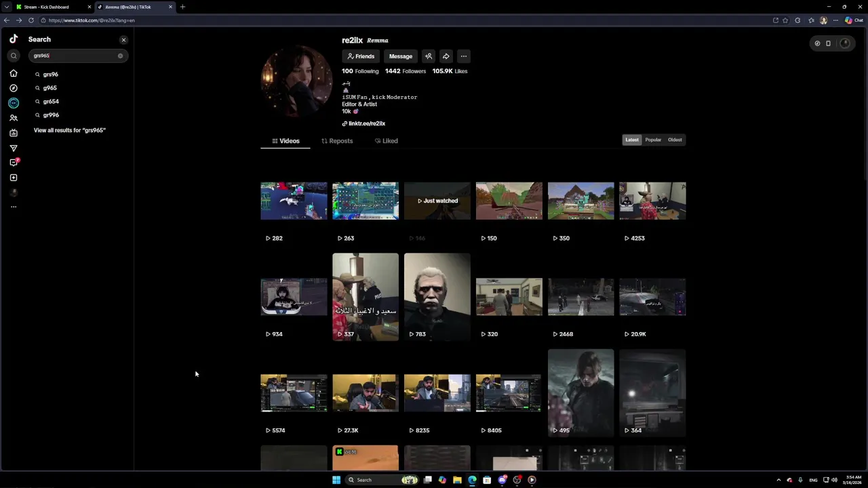Image resolution: width=868 pixels, height=488 pixels.
Task: Click View all results for grs965
Action: click(70, 130)
